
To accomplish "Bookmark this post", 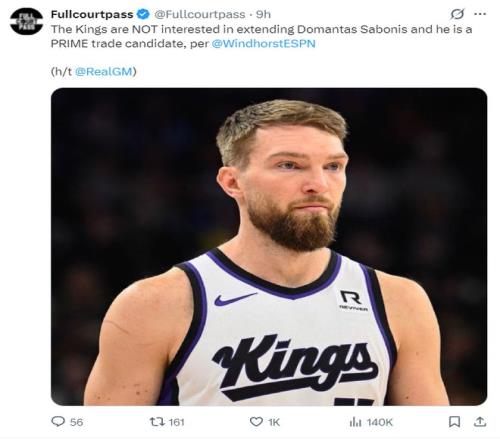I will click(x=454, y=422).
